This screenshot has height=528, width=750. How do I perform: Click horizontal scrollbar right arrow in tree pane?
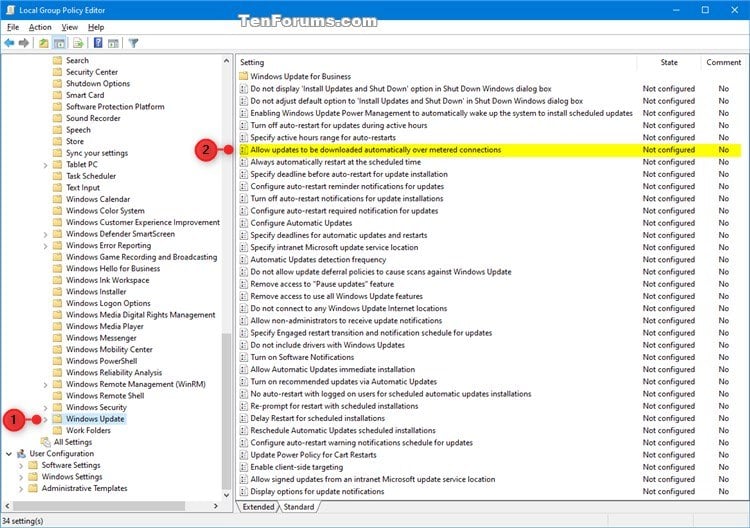pos(216,506)
